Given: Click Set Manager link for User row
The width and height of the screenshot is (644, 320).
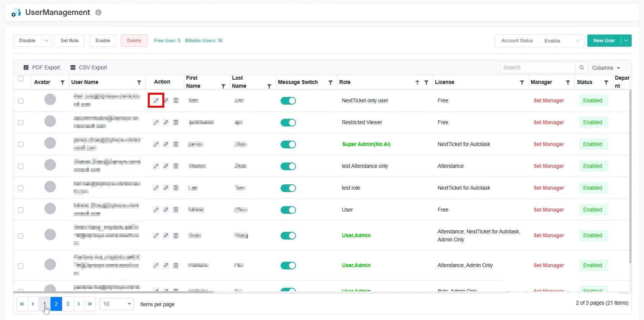Looking at the screenshot, I should pyautogui.click(x=549, y=210).
